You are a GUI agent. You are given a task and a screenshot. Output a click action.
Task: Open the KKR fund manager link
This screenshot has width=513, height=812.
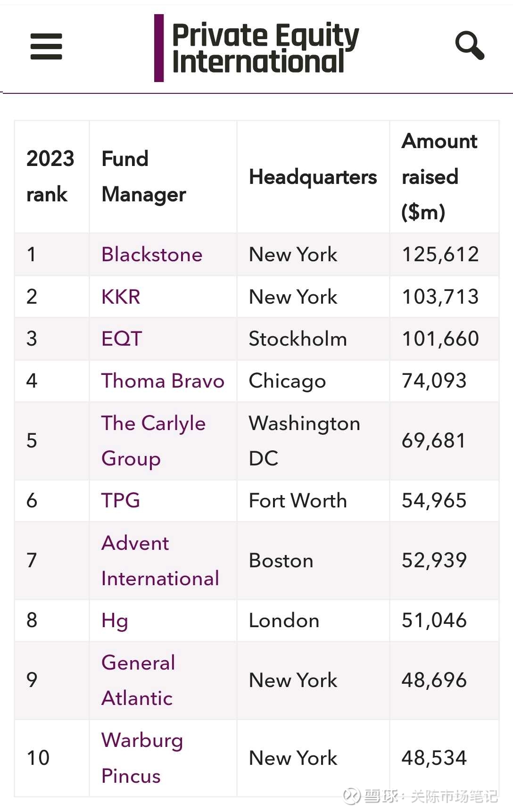pos(121,297)
